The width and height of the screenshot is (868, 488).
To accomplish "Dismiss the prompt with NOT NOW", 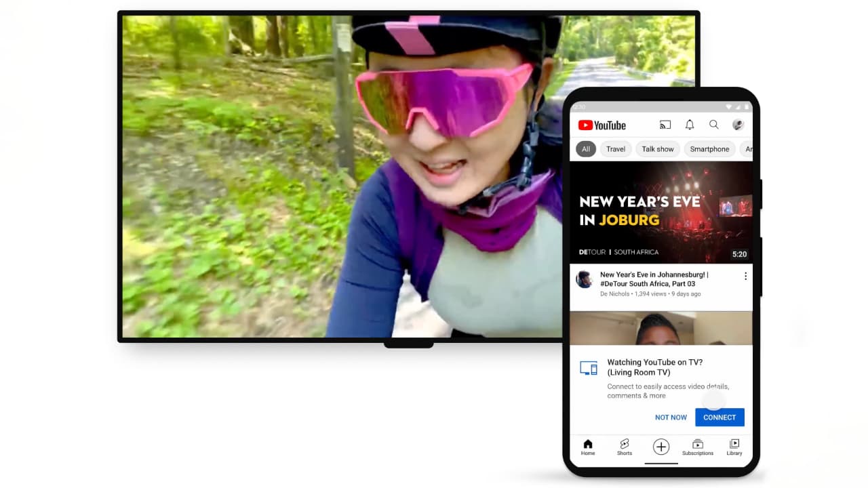I will click(x=671, y=418).
